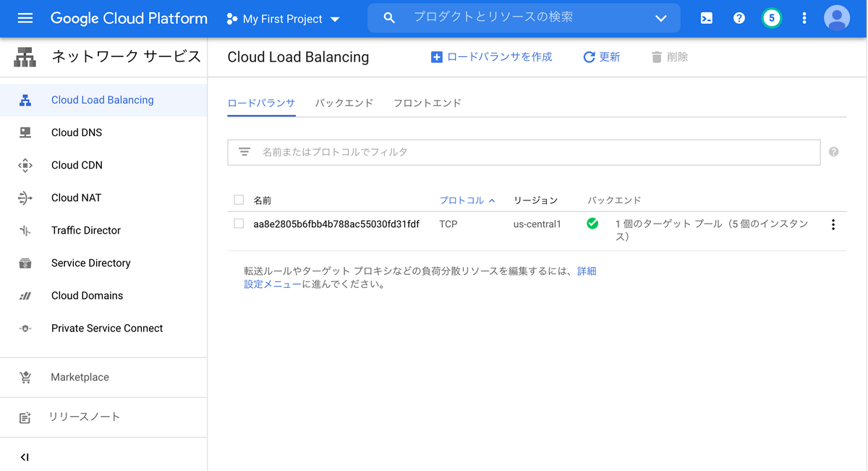This screenshot has height=471, width=868.
Task: Sort by the プロトコル column header
Action: coord(467,200)
